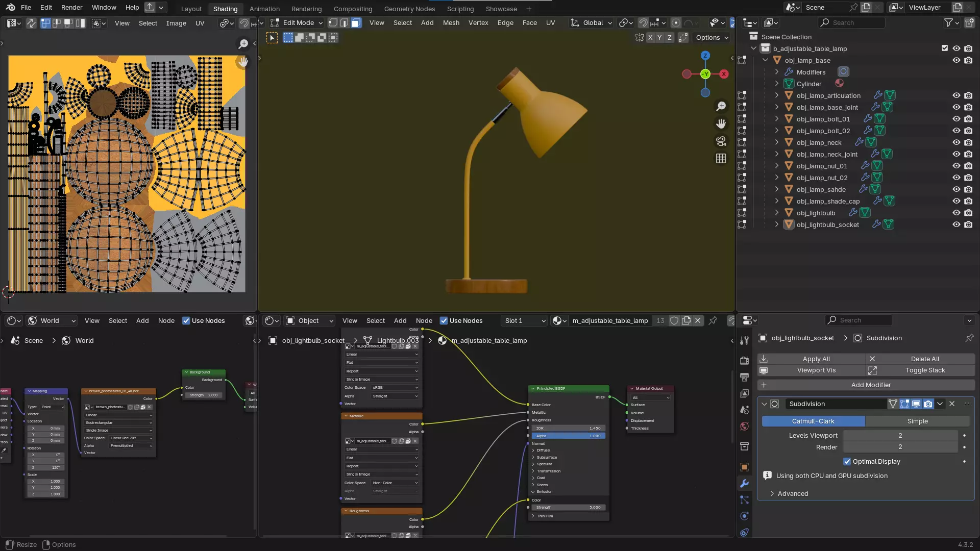Image resolution: width=980 pixels, height=551 pixels.
Task: Adjust Background Strength slider value
Action: 203,395
